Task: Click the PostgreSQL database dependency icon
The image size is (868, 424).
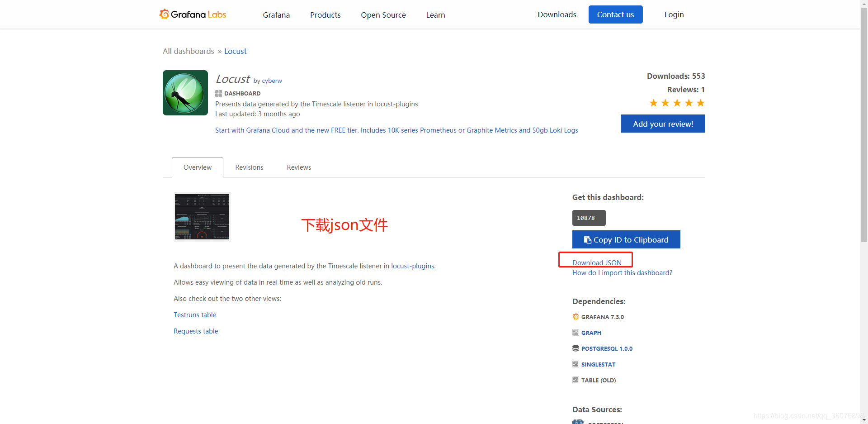Action: tap(576, 348)
